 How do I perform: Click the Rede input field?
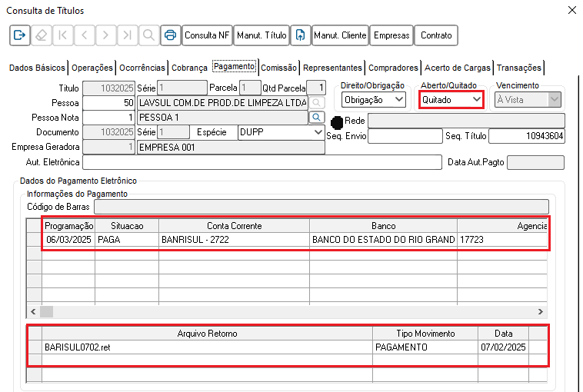pyautogui.click(x=466, y=121)
